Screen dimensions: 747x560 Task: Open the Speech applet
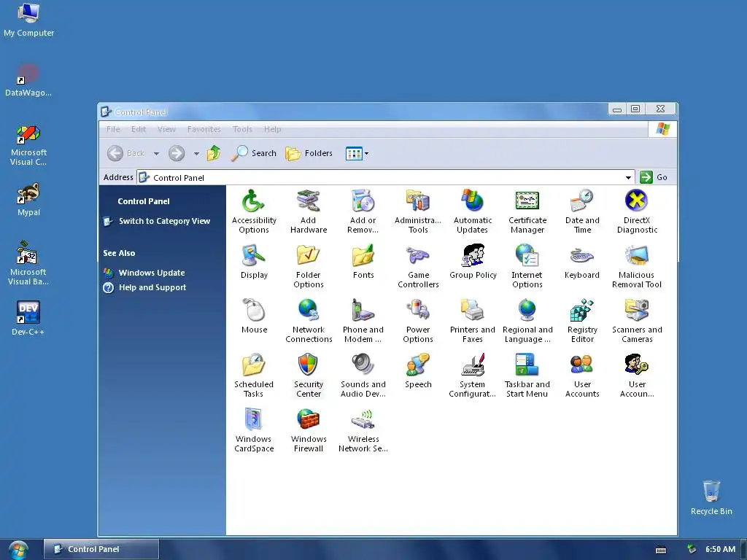tap(418, 371)
